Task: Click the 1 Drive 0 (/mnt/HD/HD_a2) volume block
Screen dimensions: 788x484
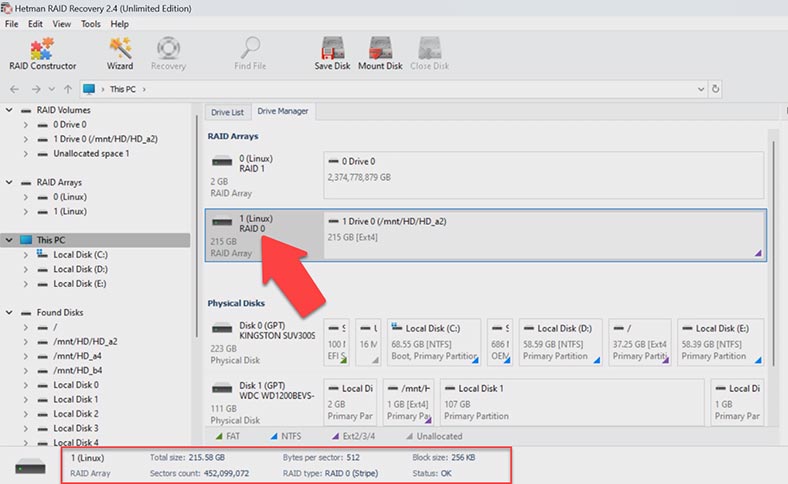Action: click(x=545, y=235)
